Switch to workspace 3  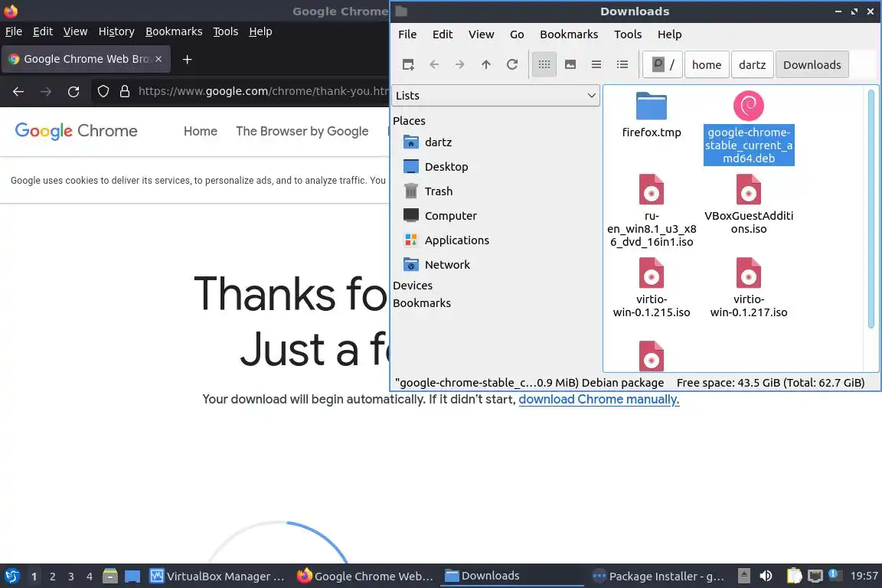[71, 577]
